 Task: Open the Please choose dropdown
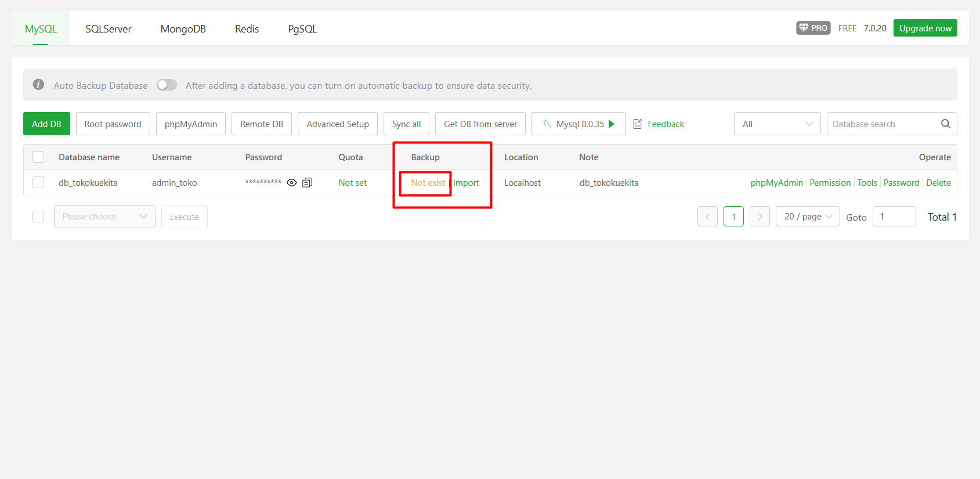tap(104, 217)
